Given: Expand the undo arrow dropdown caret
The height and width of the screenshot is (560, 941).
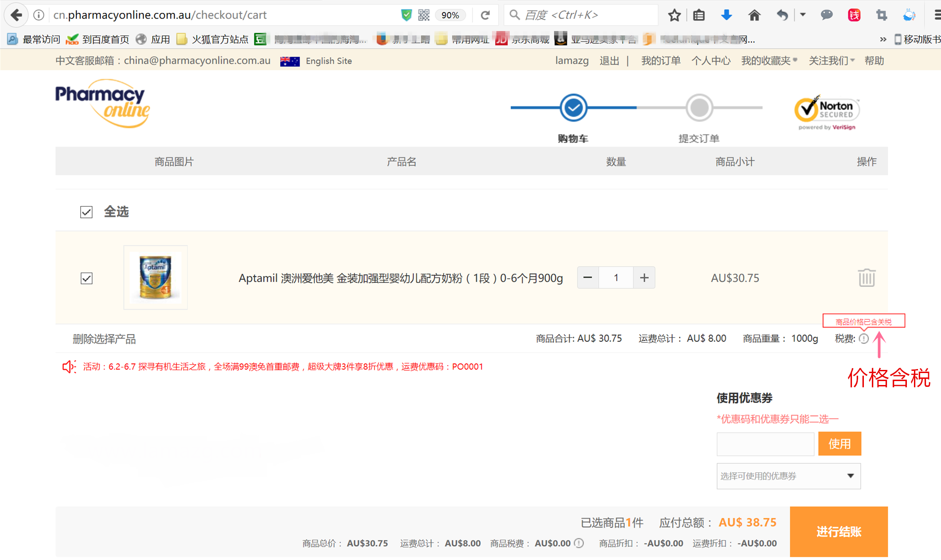Looking at the screenshot, I should tap(803, 15).
